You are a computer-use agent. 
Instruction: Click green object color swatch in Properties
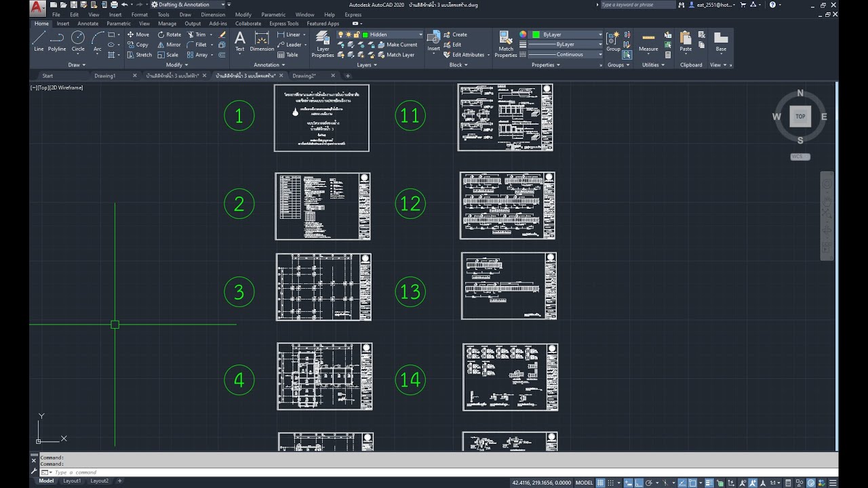coord(536,35)
